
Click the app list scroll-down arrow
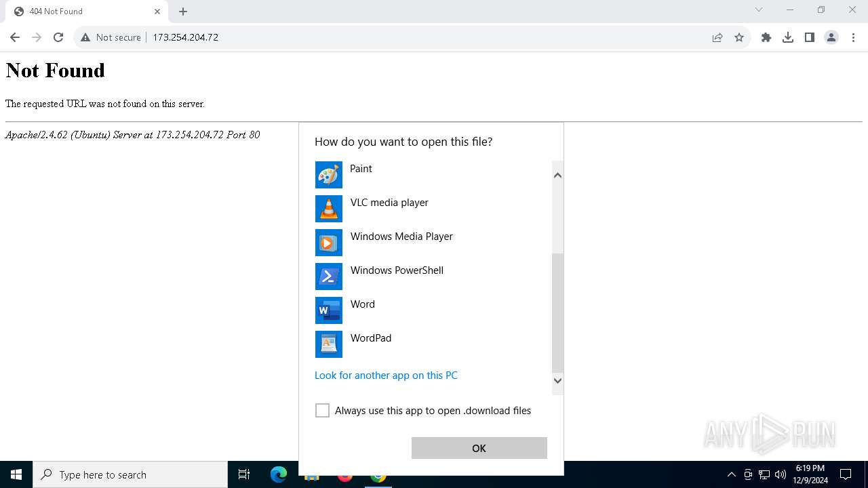(557, 380)
